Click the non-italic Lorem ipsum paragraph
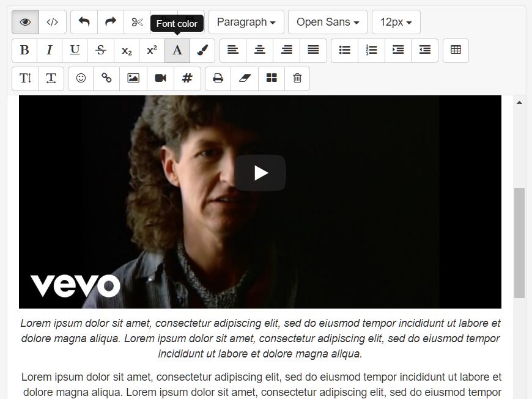Screen dimensions: 532x399 [261, 384]
